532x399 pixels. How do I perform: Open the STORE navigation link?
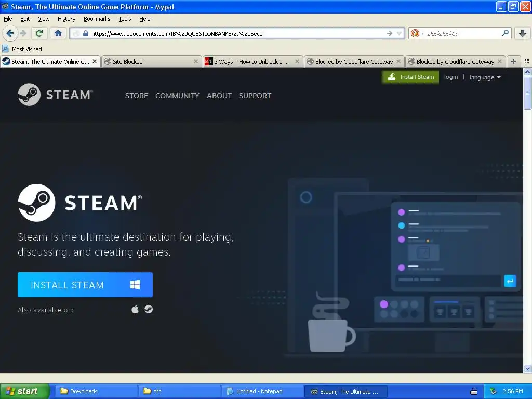pos(137,96)
